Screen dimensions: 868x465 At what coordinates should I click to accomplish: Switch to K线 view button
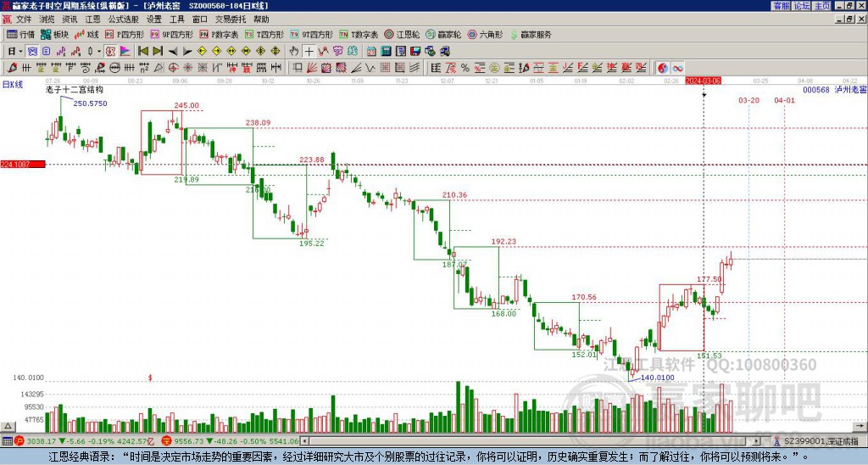tap(86, 34)
